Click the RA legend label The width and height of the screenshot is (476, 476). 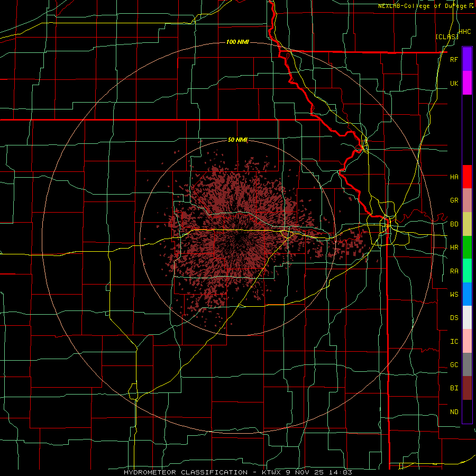click(454, 271)
